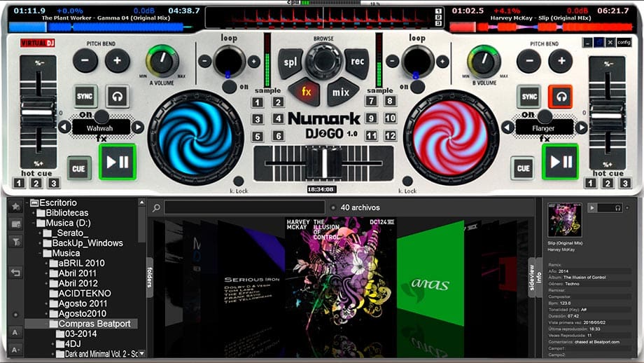Viewport: 644px width, 363px height.
Task: Click the red deck B jog wheel
Action: click(x=451, y=137)
